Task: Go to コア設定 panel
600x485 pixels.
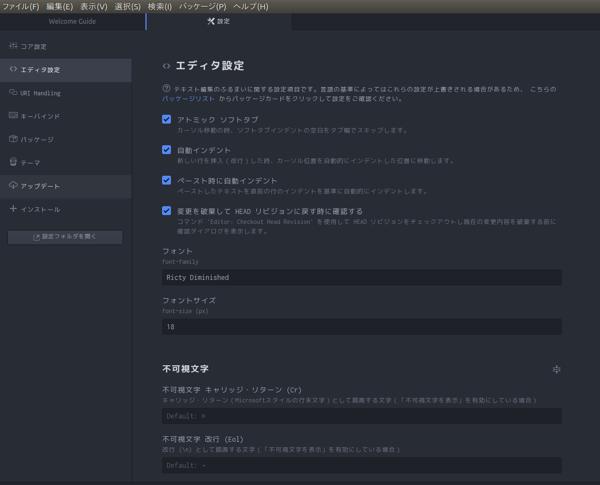Action: [x=66, y=47]
